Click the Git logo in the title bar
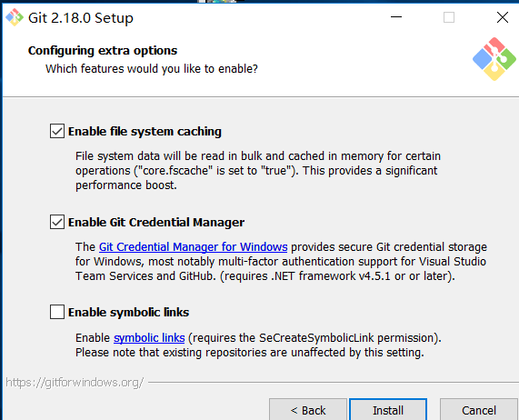The image size is (519, 420). (x=15, y=17)
